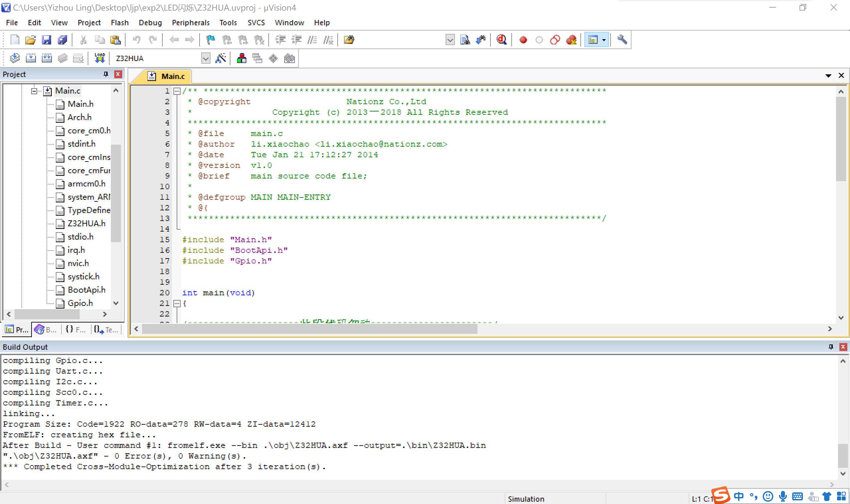This screenshot has width=850, height=504.
Task: Collapse main function fold at line 21
Action: [177, 304]
